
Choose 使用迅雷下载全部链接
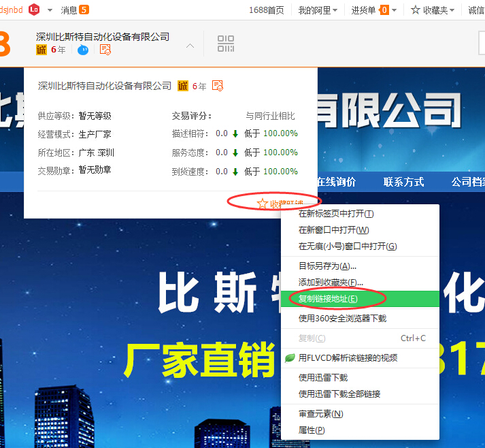(x=360, y=394)
